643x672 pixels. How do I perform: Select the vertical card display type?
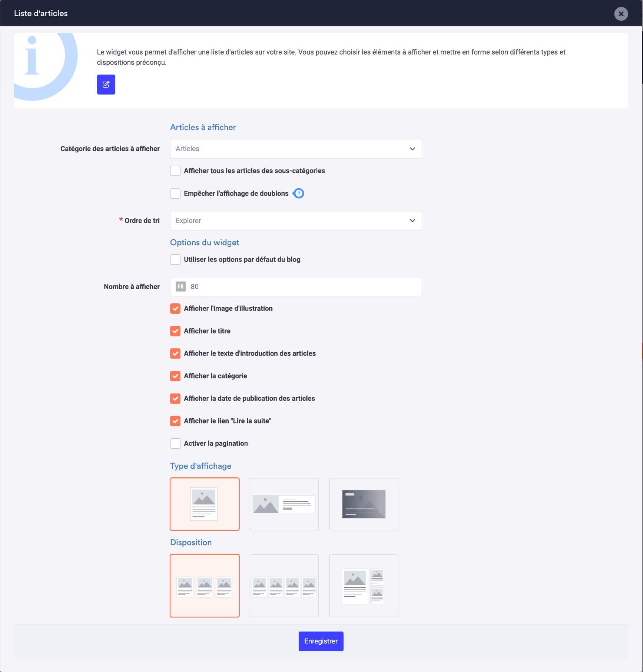205,504
